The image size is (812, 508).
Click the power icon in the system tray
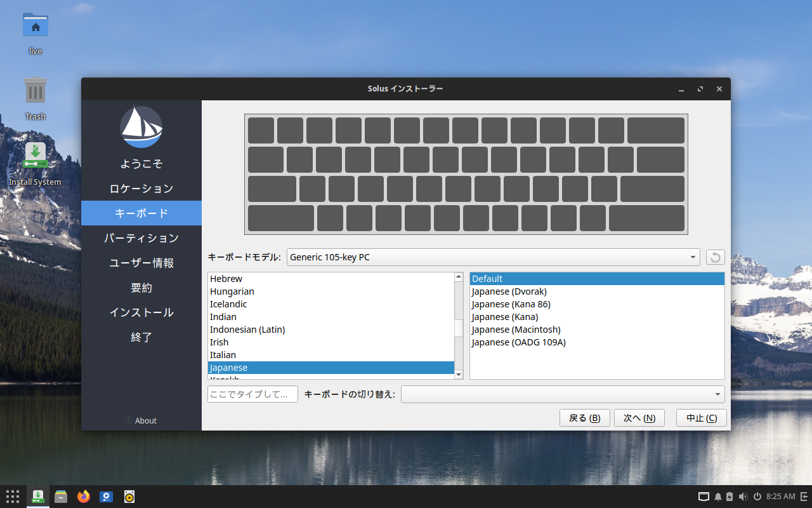point(757,497)
